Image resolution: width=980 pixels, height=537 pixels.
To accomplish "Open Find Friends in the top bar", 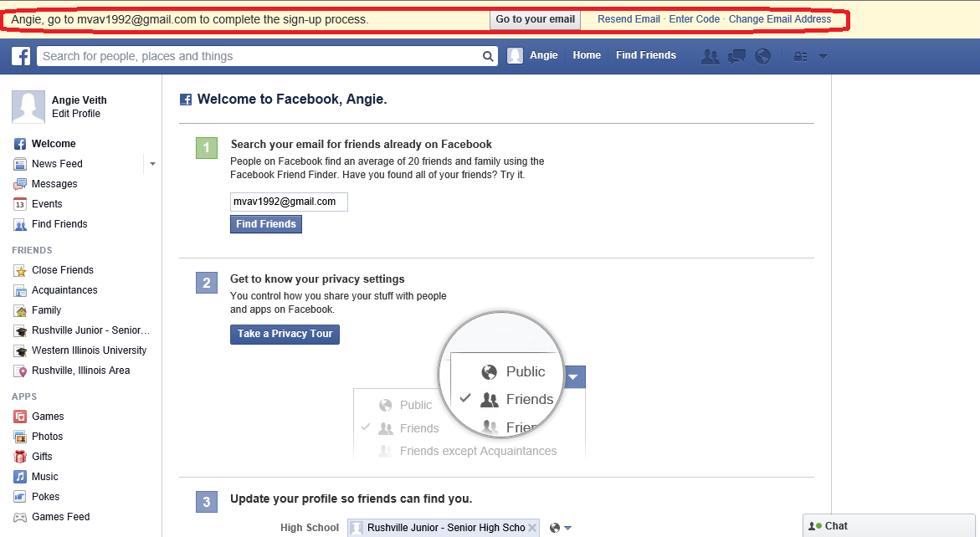I will tap(645, 55).
